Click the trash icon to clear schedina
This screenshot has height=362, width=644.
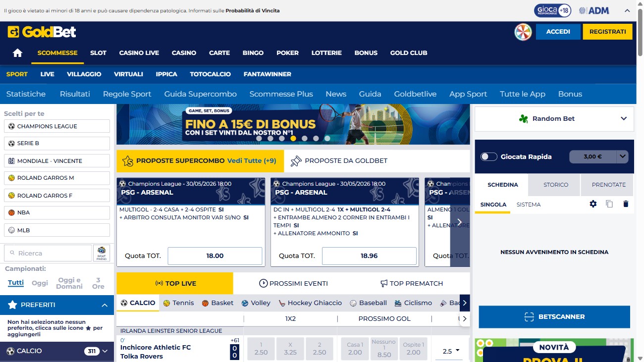(626, 204)
